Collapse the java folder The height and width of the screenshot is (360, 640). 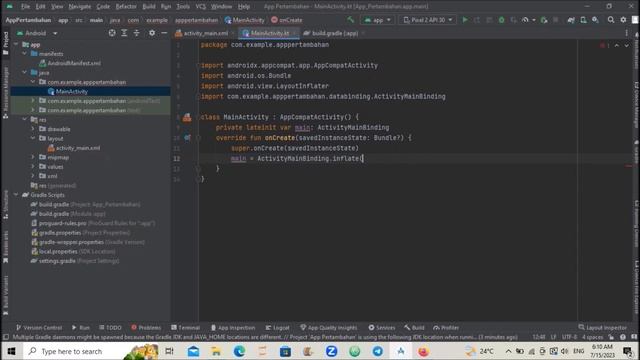coord(24,73)
